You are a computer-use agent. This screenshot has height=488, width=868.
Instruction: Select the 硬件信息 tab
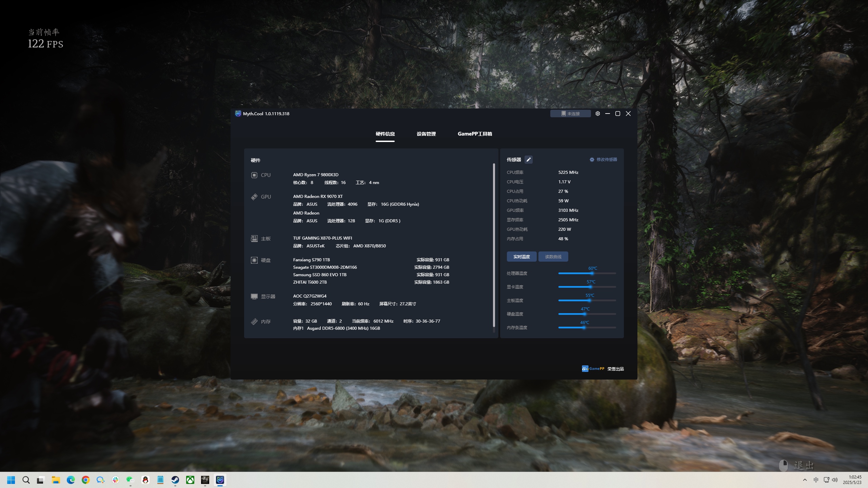pyautogui.click(x=385, y=134)
